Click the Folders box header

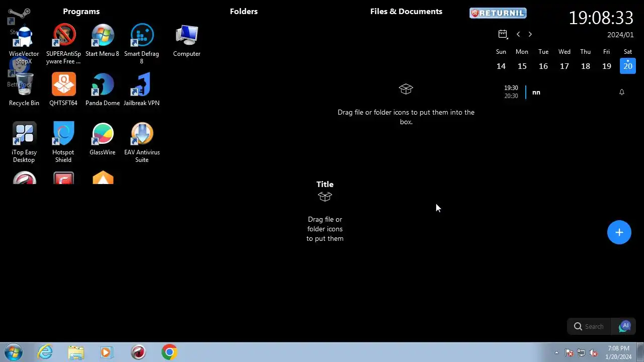244,12
